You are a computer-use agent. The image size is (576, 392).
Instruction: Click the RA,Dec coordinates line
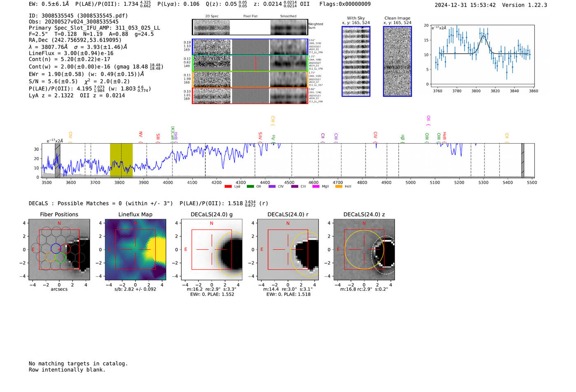point(75,40)
